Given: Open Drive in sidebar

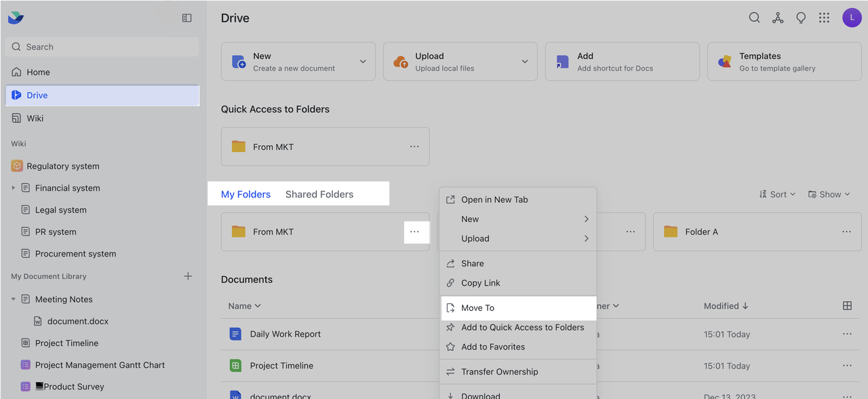Looking at the screenshot, I should pos(102,95).
